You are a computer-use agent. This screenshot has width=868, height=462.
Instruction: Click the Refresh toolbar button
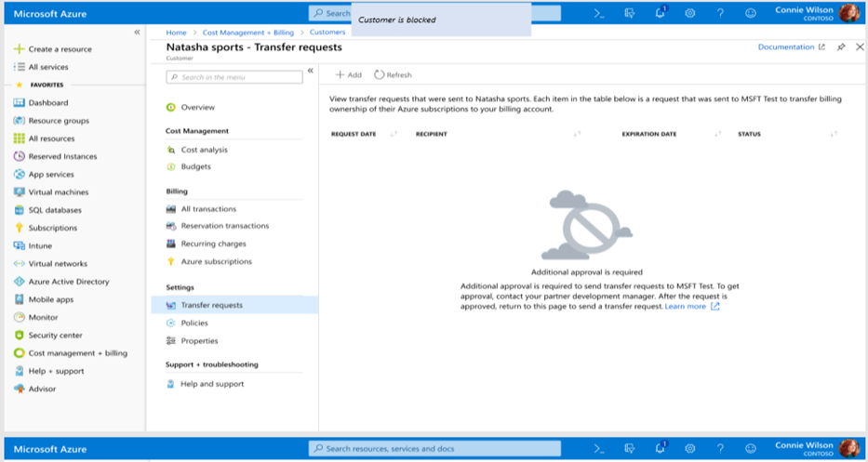[x=393, y=74]
